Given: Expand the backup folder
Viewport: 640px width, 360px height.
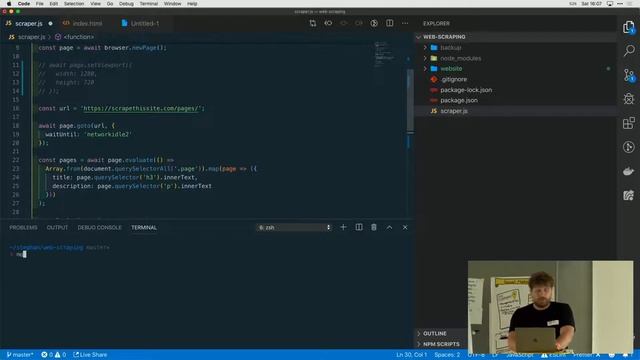Looking at the screenshot, I should click(x=425, y=48).
